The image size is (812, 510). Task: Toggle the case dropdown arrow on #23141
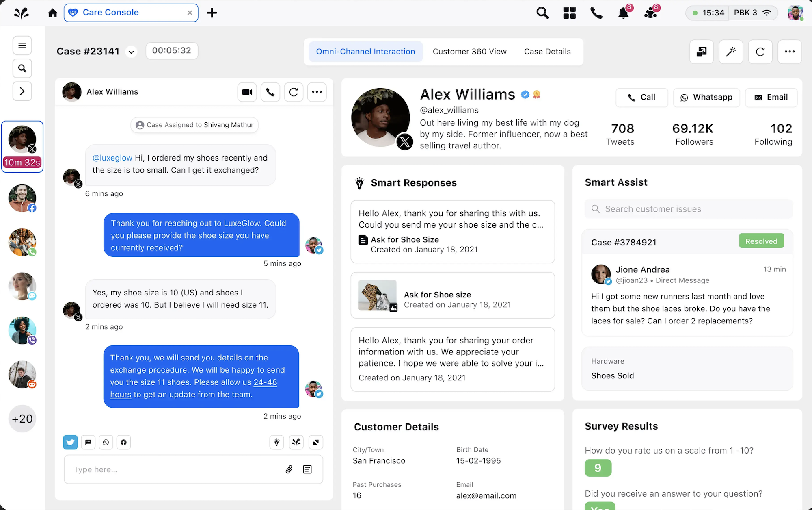click(x=131, y=52)
